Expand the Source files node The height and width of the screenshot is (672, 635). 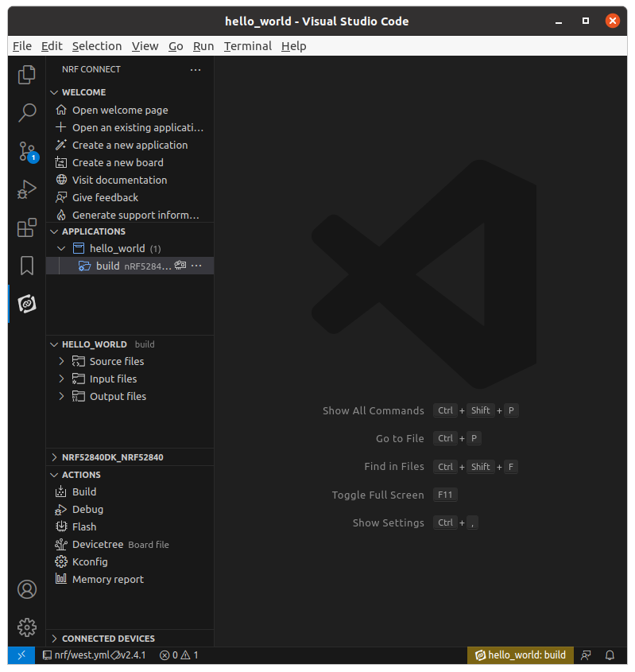61,362
